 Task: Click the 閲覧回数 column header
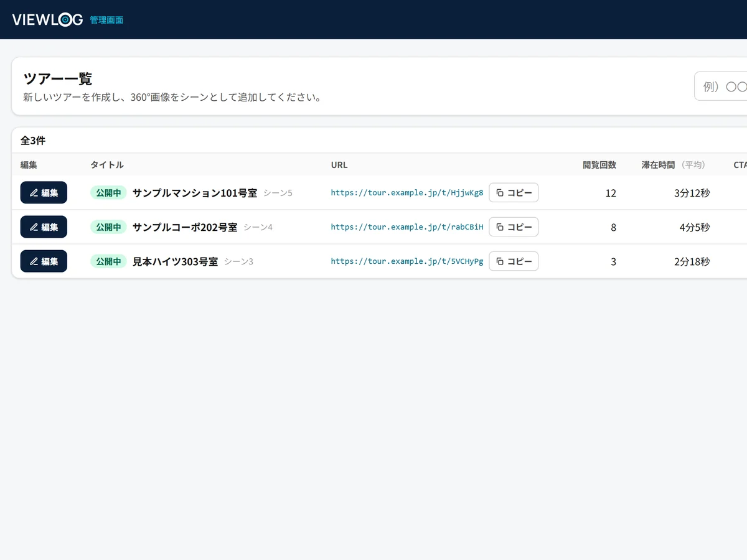click(x=599, y=165)
